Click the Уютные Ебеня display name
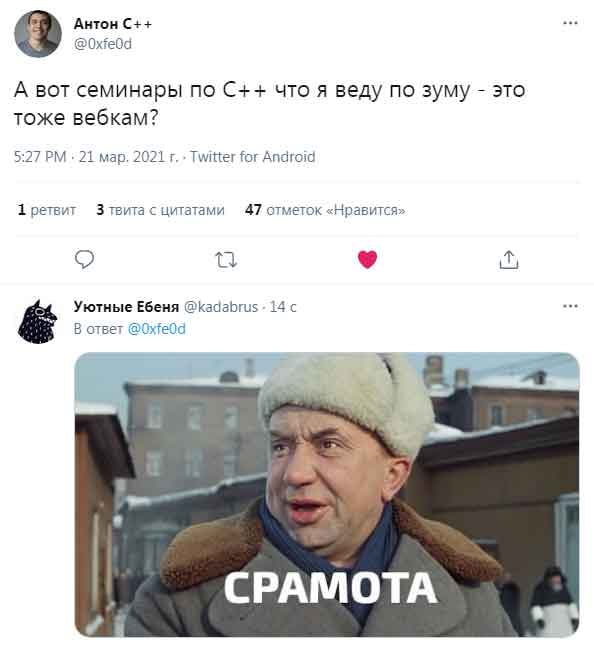This screenshot has height=651, width=594. [x=126, y=307]
